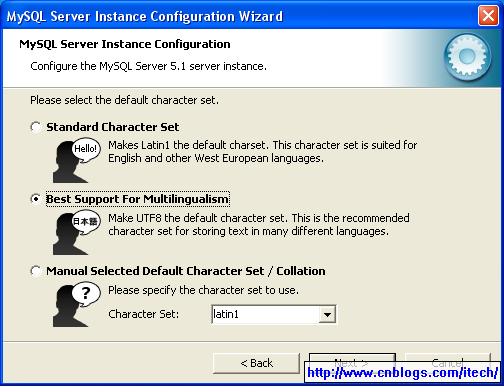Screen dimensions: 504x386
Task: Click the 'Character Set:' label
Action: pos(144,314)
